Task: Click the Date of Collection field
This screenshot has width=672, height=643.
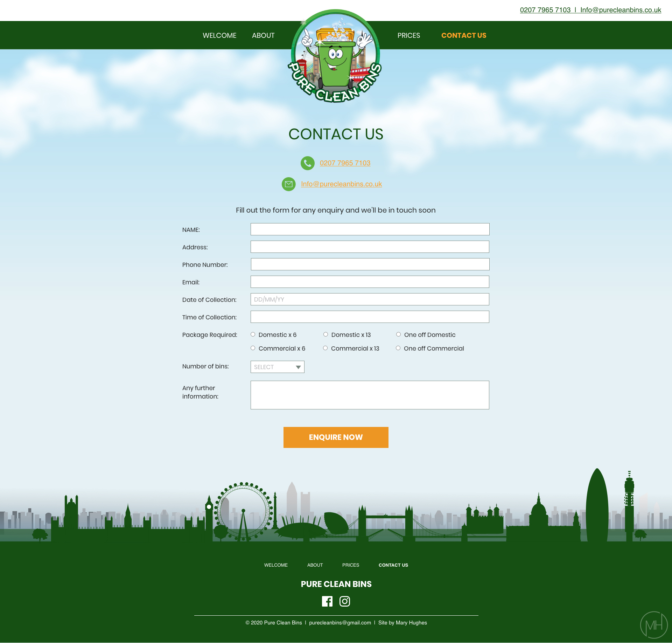Action: 370,299
